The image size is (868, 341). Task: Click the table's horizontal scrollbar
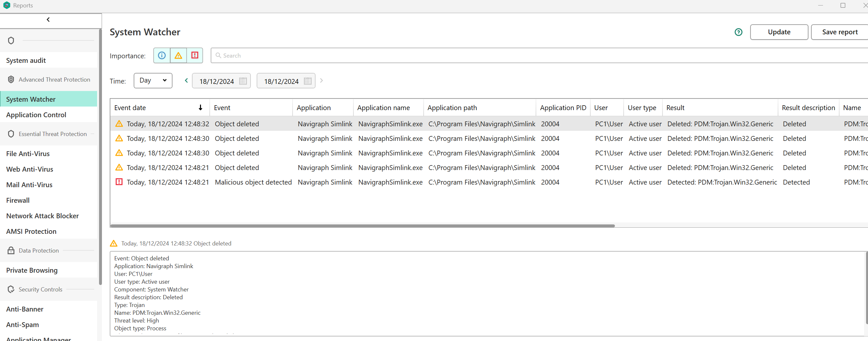(362, 226)
